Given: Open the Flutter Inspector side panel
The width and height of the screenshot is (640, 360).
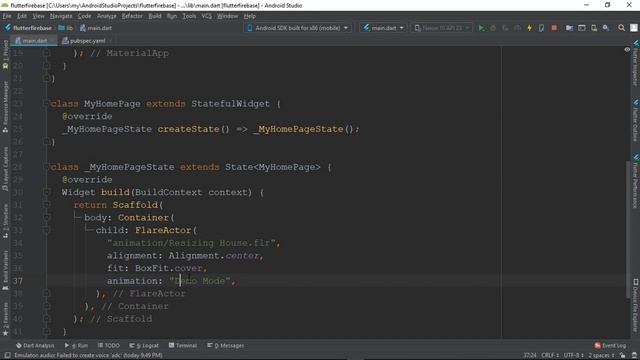Looking at the screenshot, I should click(636, 64).
